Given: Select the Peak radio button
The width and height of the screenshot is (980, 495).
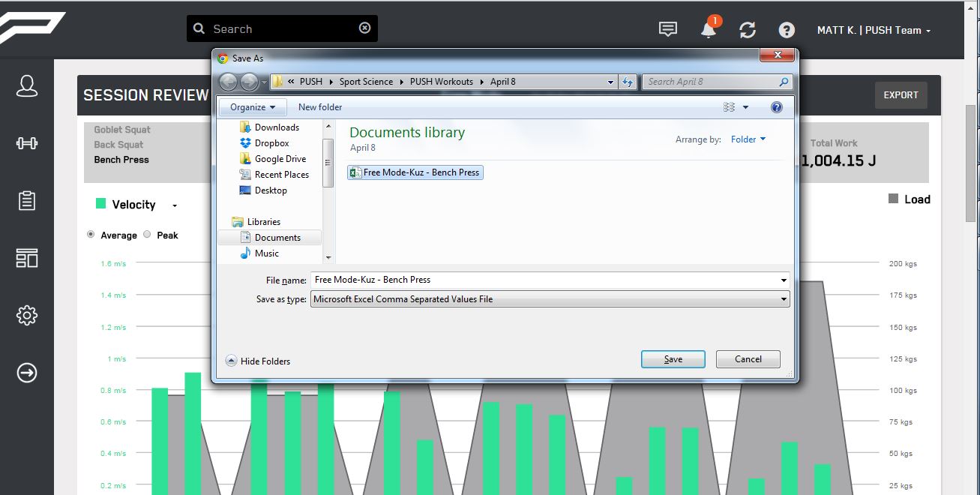Looking at the screenshot, I should [147, 234].
